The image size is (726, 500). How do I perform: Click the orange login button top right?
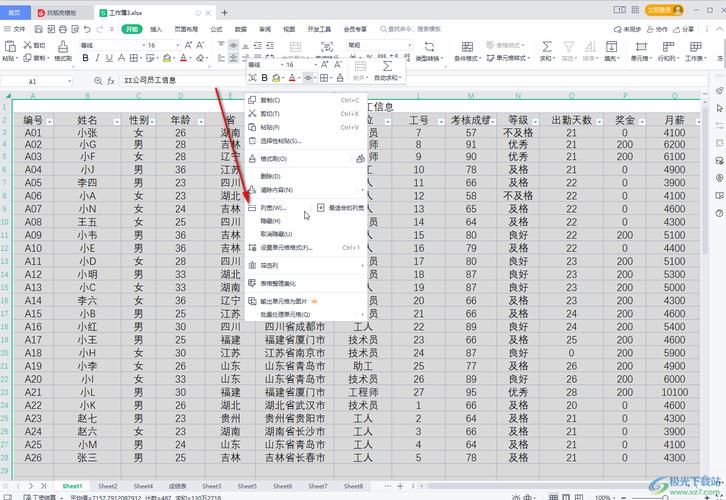[x=664, y=10]
